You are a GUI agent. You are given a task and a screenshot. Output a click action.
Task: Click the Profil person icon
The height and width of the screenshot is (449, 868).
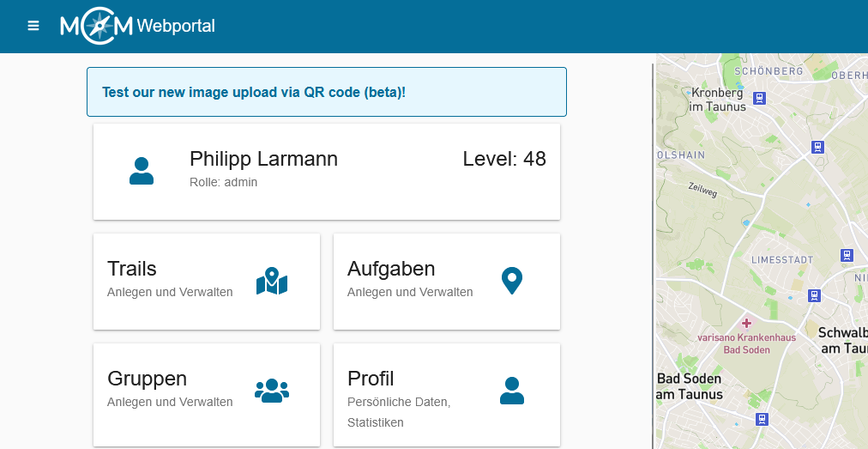512,391
